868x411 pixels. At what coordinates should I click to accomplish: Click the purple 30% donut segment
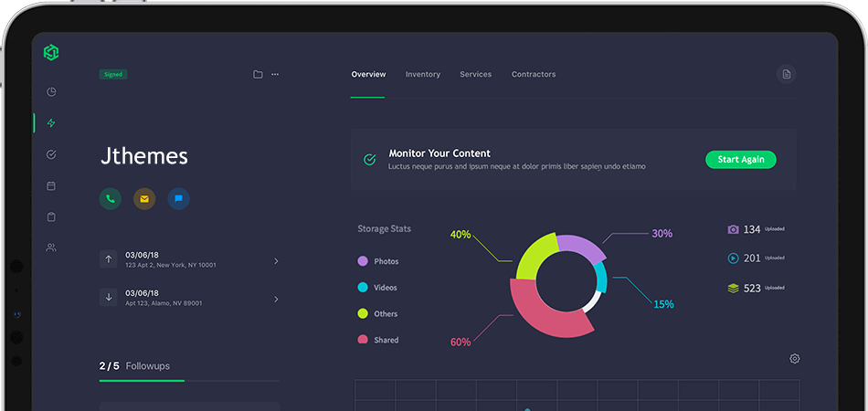pos(581,247)
